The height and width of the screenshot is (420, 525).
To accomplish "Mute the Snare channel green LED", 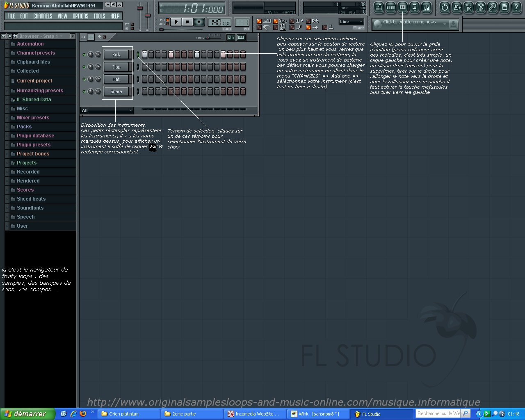I will pos(84,91).
